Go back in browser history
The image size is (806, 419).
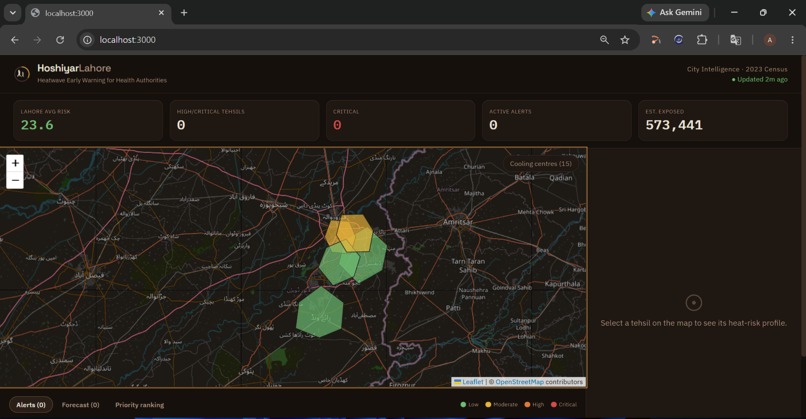tap(15, 40)
